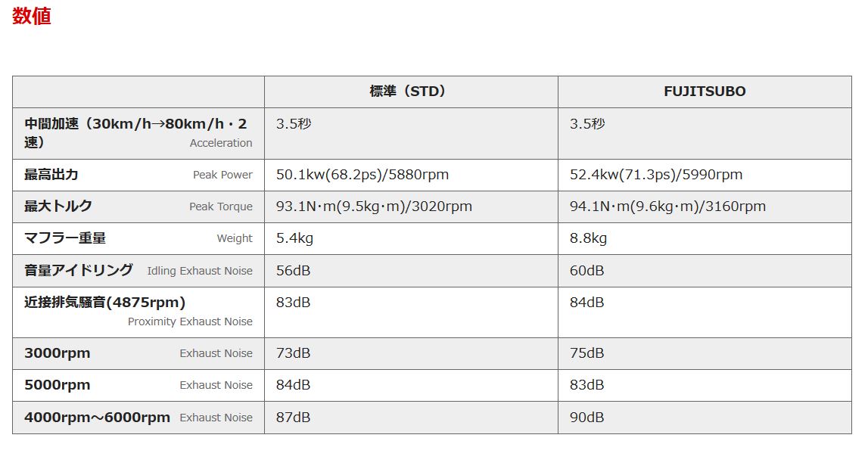Click the 5000rpm Exhaust Noise row label
The width and height of the screenshot is (868, 469).
click(x=138, y=386)
